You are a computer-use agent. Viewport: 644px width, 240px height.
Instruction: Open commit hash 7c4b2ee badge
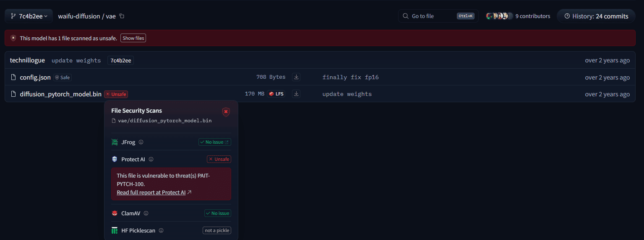coord(120,60)
